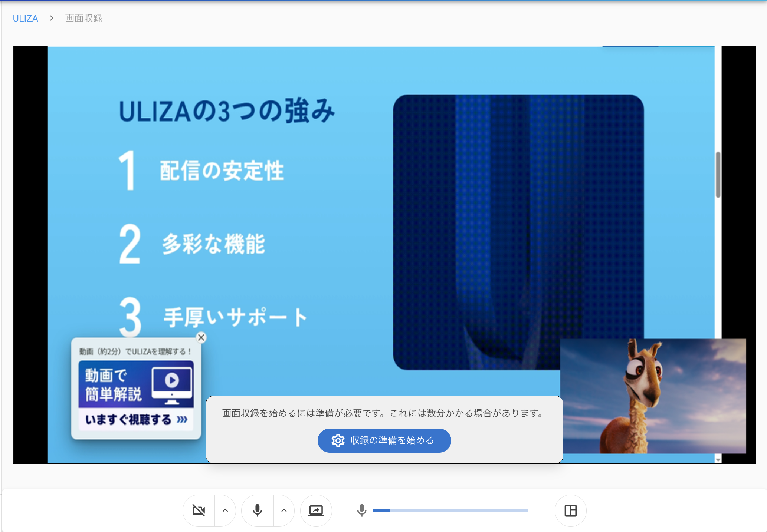Click the いますぐ視聴する link in popup
This screenshot has width=767, height=532.
point(136,420)
